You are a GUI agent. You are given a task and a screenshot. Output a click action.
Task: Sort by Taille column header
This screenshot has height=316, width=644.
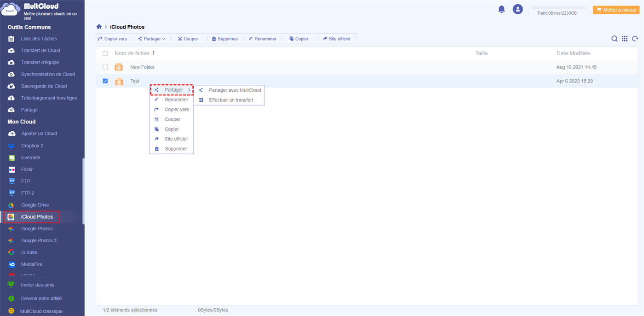tap(481, 53)
